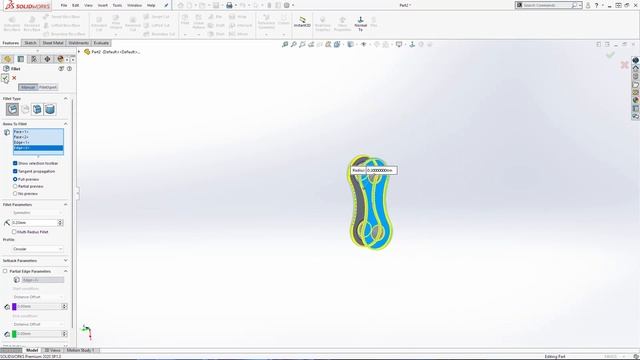
Task: Switch to the Weldments ribbon tab
Action: [78, 43]
